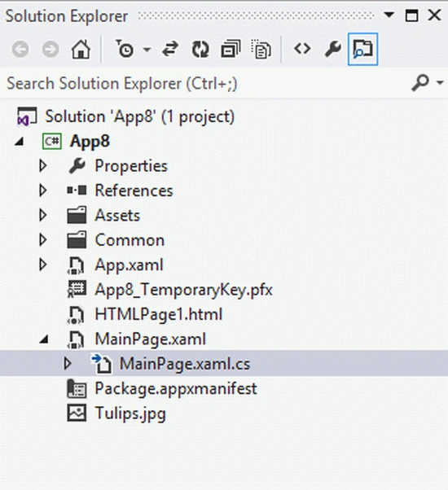448x490 pixels.
Task: Go to Home view in Solution Explorer
Action: pyautogui.click(x=81, y=49)
